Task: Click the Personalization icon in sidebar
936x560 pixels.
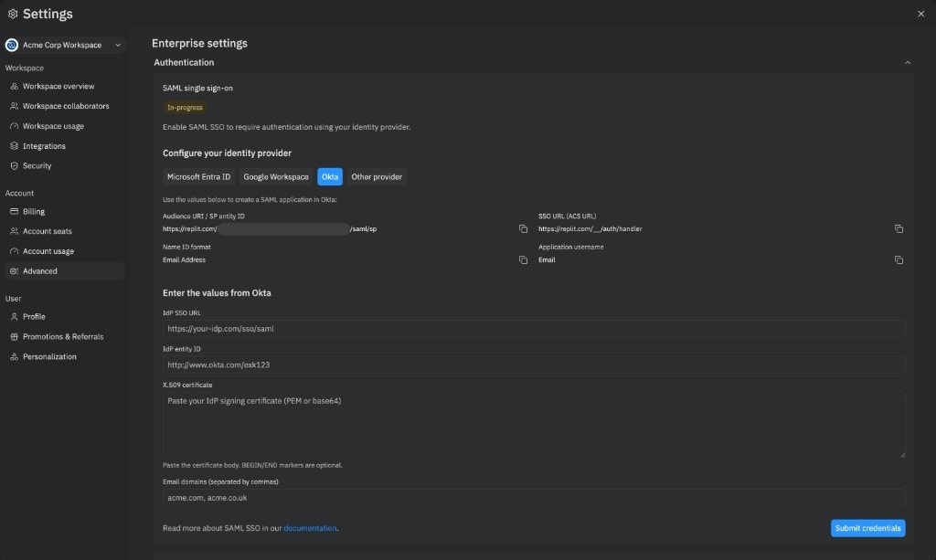Action: pyautogui.click(x=15, y=356)
